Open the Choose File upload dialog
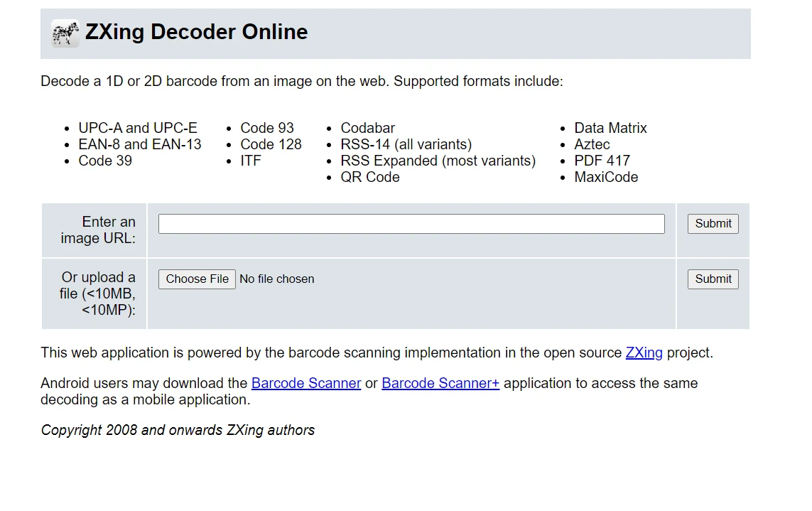The height and width of the screenshot is (511, 812). click(x=197, y=279)
